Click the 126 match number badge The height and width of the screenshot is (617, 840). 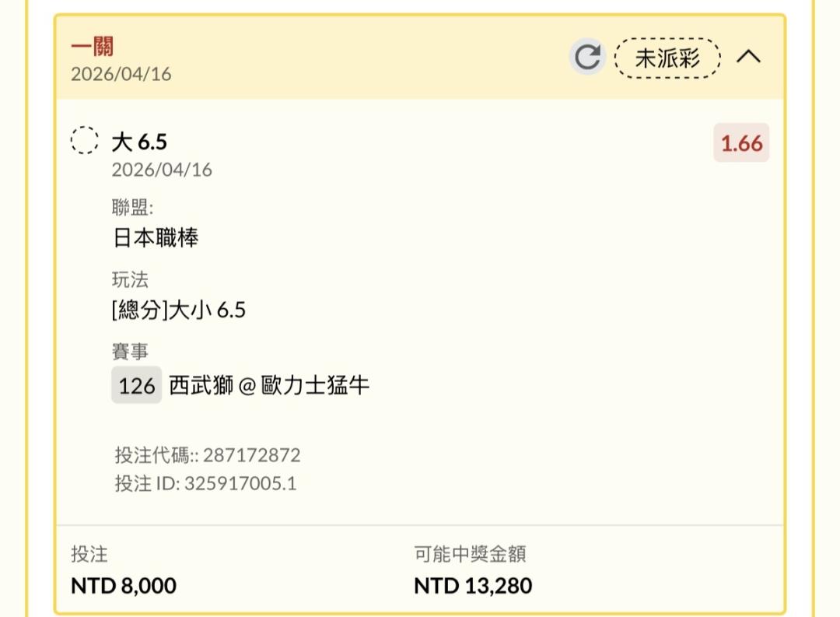tap(137, 385)
